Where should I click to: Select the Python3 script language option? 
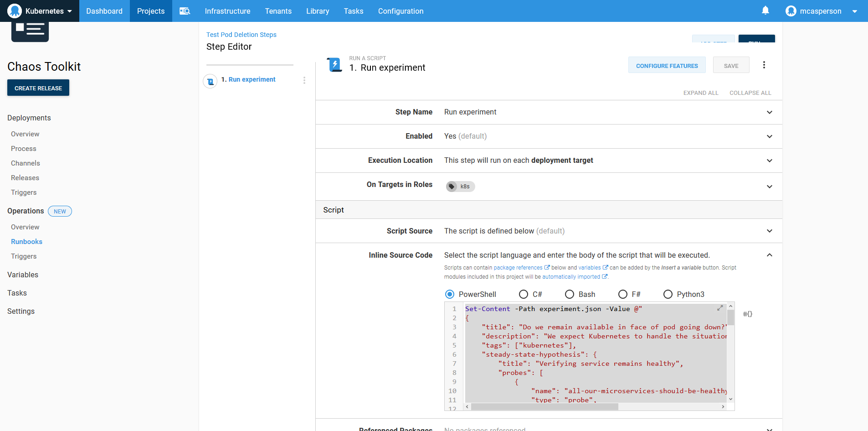tap(668, 294)
